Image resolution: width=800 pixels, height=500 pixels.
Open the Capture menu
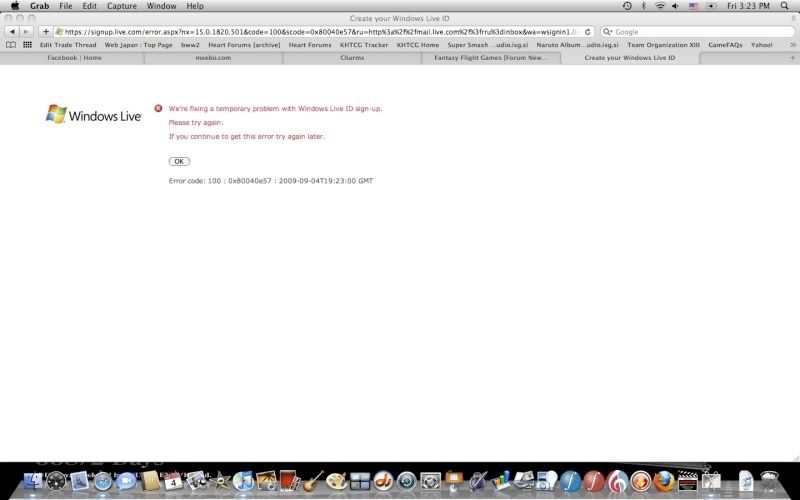point(122,6)
